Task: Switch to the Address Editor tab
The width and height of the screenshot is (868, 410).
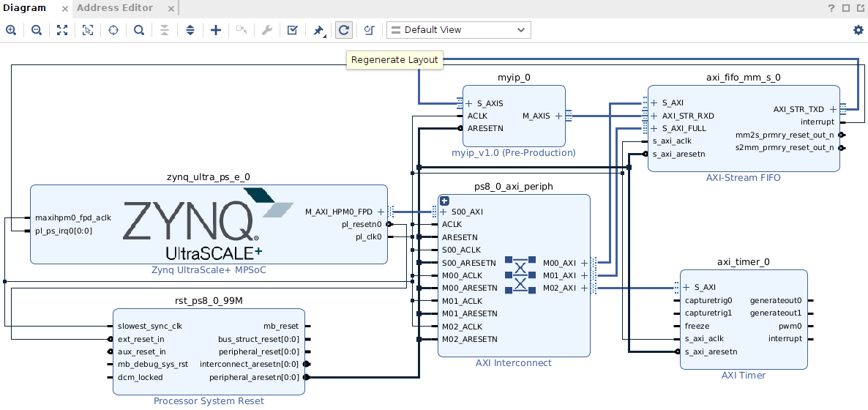Action: click(115, 8)
